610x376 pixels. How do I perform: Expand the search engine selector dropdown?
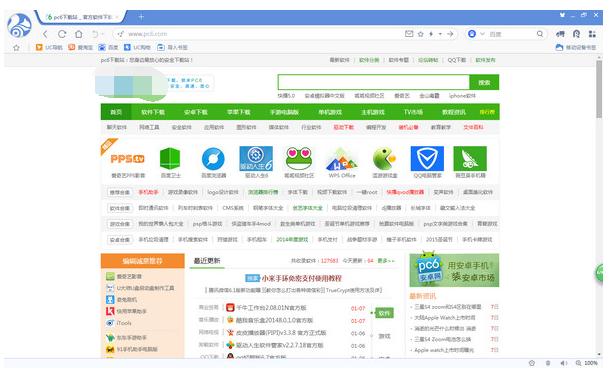[x=482, y=34]
